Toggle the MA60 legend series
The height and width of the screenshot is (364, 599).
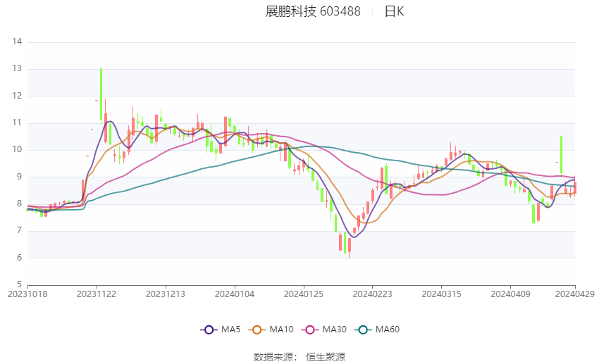(x=377, y=330)
